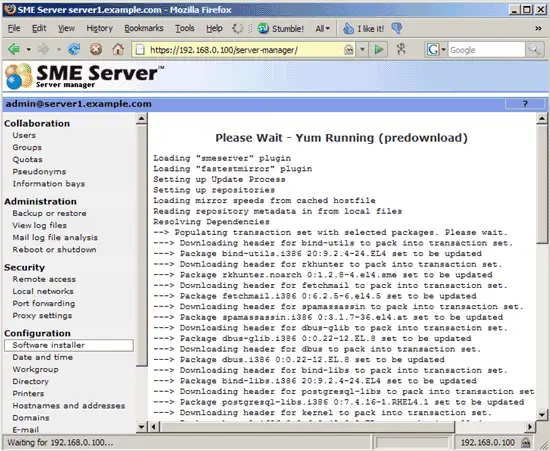
Task: Go to the home page icon
Action: (x=118, y=49)
